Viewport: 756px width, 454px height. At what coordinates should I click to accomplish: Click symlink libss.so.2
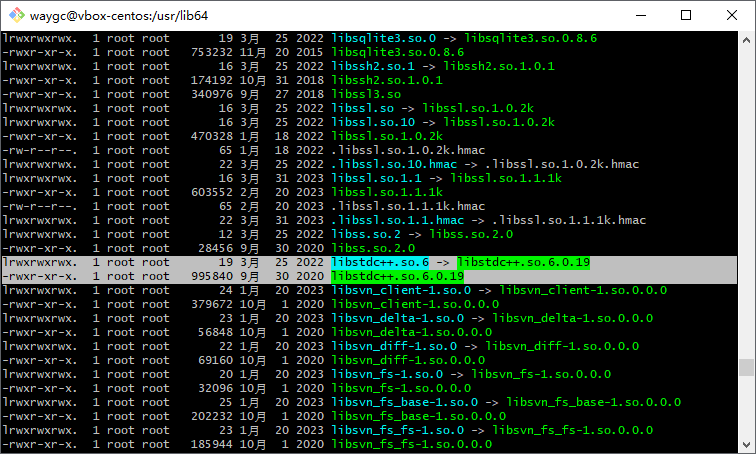366,234
